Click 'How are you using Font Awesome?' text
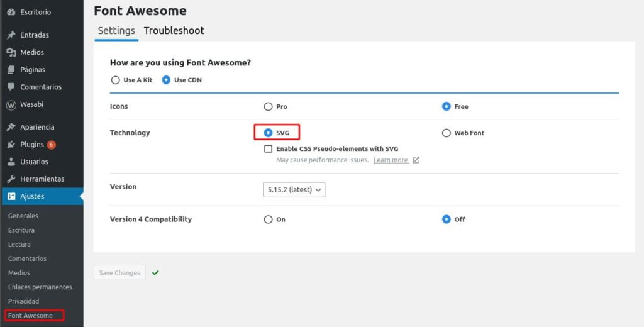This screenshot has height=327, width=644. coord(180,63)
